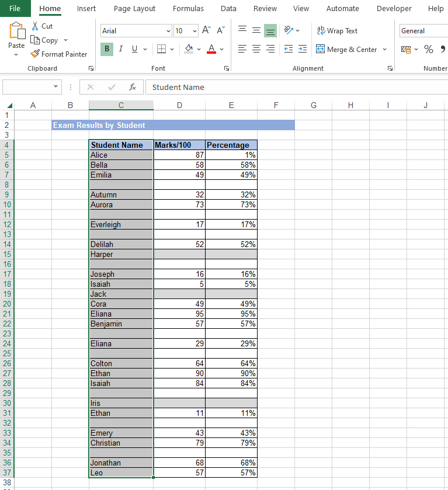Open the Page Layout tab

tap(134, 9)
